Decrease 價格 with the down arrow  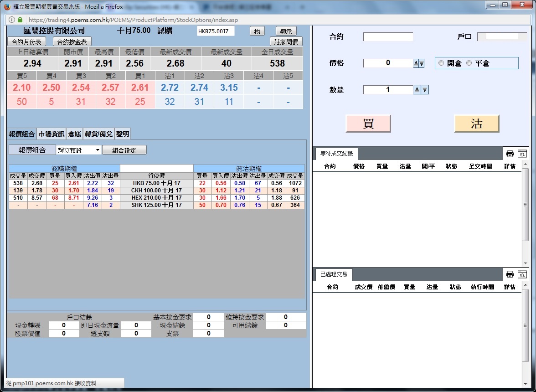tap(422, 64)
